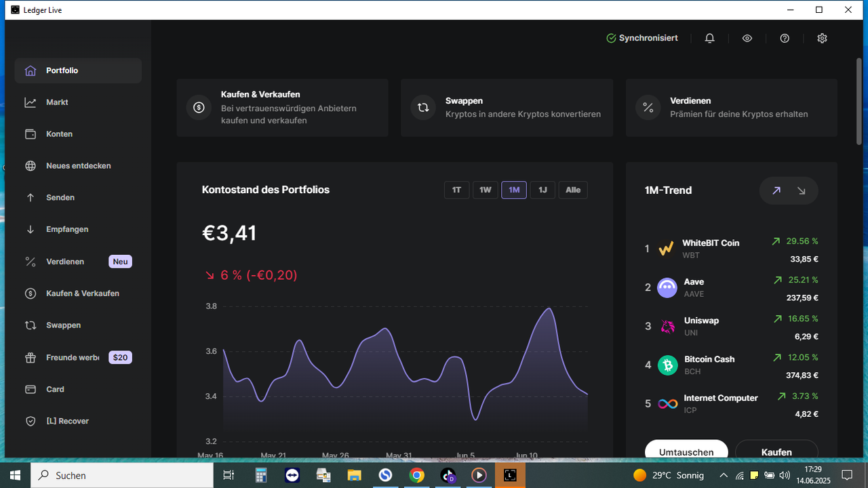Open Empfangen in sidebar
Image resolution: width=868 pixels, height=488 pixels.
pos(78,230)
